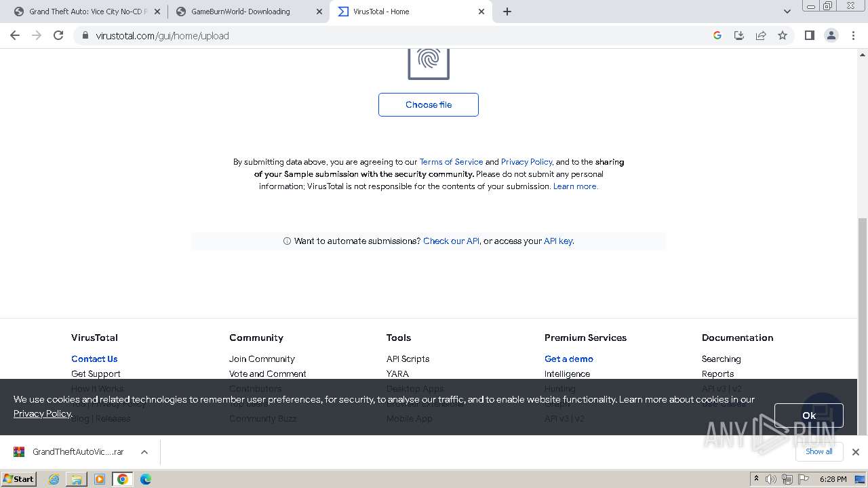Image resolution: width=868 pixels, height=488 pixels.
Task: Open Microsoft Edge from taskbar
Action: click(146, 479)
